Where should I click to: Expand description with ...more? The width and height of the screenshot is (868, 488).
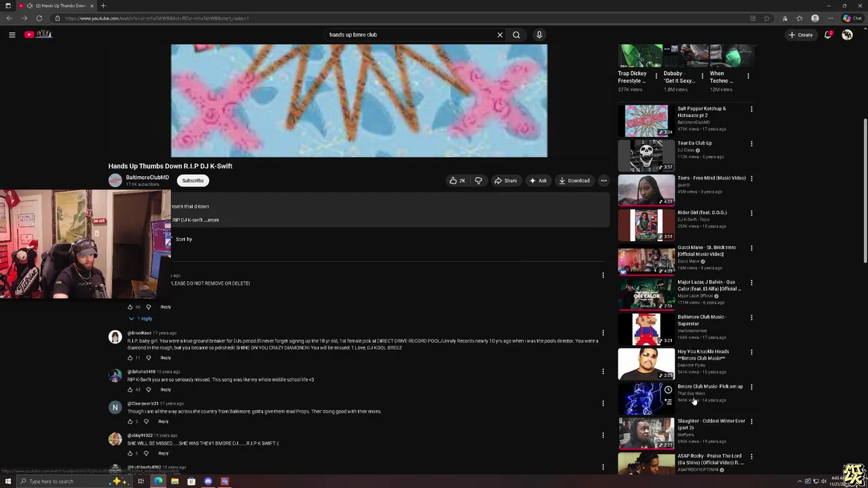pyautogui.click(x=212, y=220)
